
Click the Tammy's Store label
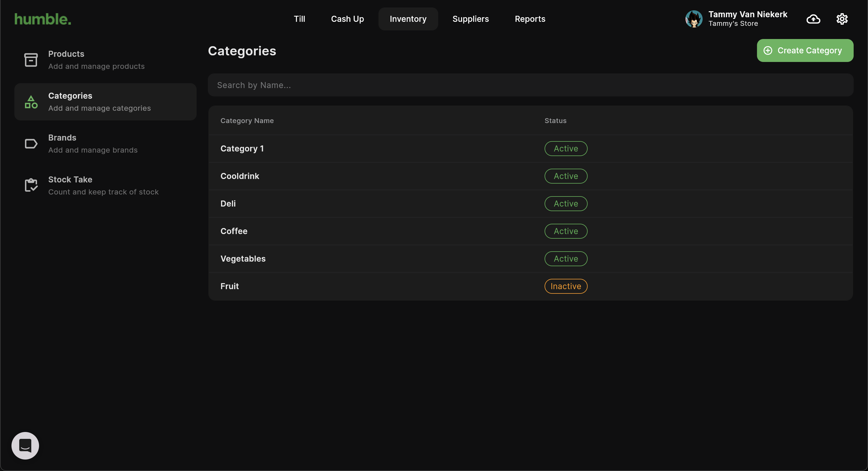coord(733,24)
